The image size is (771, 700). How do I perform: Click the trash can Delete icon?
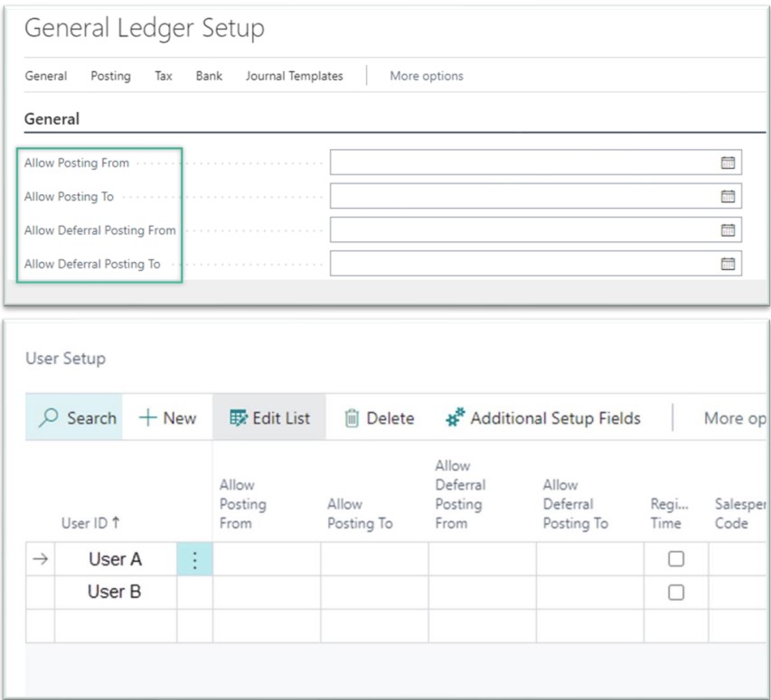[x=352, y=418]
